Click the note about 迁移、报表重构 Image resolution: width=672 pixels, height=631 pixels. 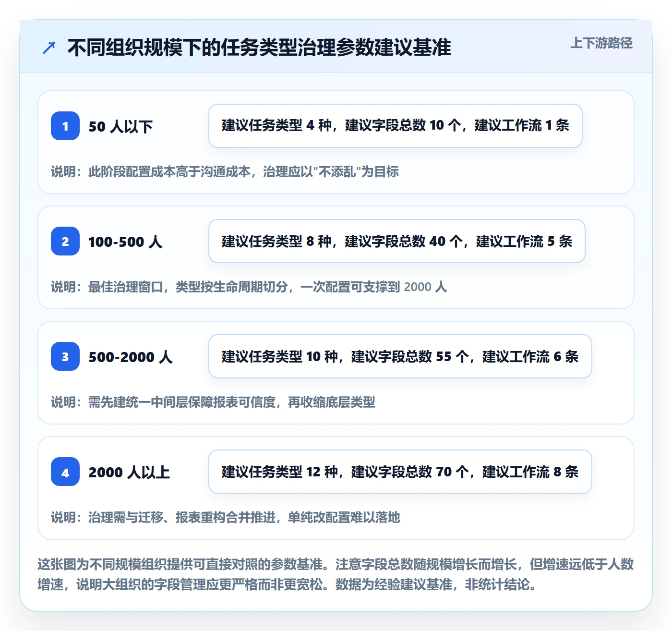point(226,517)
